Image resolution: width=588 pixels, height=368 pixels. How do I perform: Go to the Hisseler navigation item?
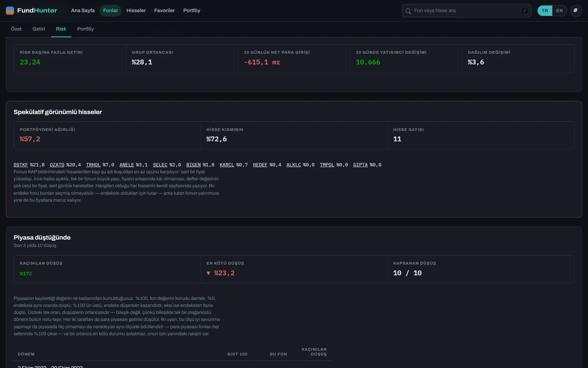pos(136,10)
